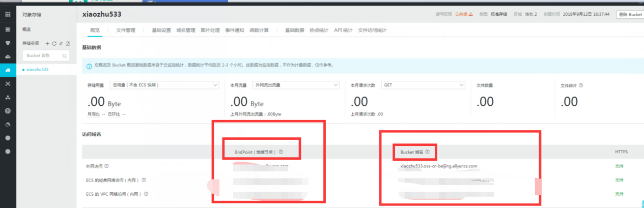
Task: Click the 日环比 label
Action: [115, 114]
